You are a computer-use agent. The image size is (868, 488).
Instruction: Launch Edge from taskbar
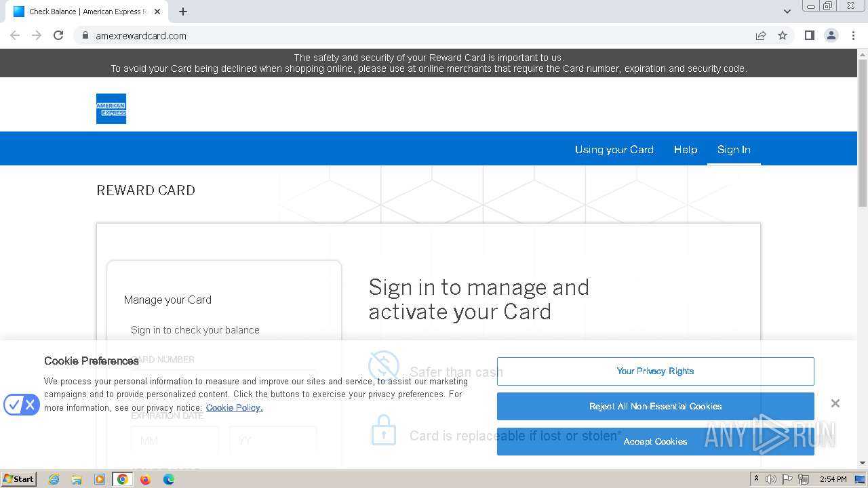tap(169, 479)
